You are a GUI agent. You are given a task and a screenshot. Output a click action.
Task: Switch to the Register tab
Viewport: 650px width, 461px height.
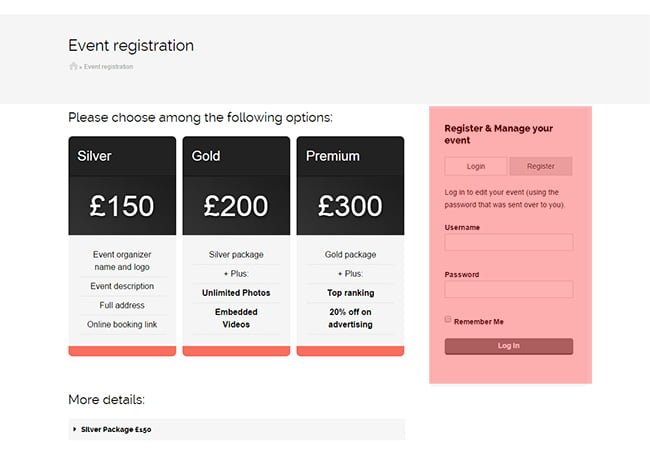[x=541, y=166]
